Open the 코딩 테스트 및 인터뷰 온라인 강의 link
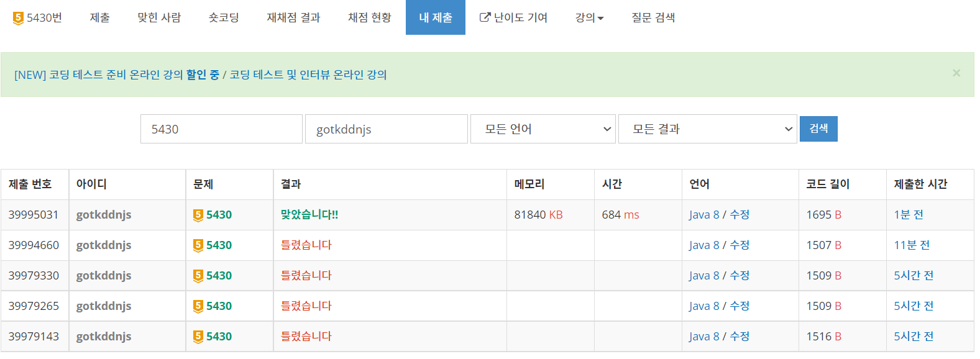The height and width of the screenshot is (359, 980). [308, 75]
